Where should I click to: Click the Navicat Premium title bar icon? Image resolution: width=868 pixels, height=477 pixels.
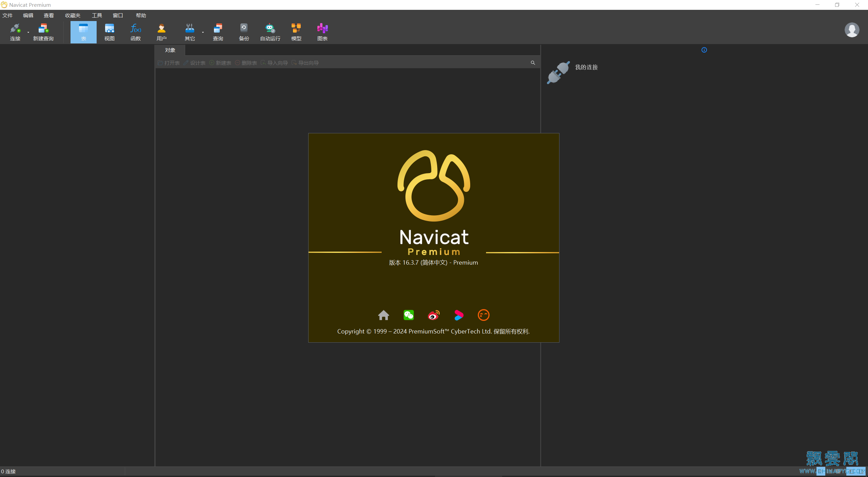point(4,5)
